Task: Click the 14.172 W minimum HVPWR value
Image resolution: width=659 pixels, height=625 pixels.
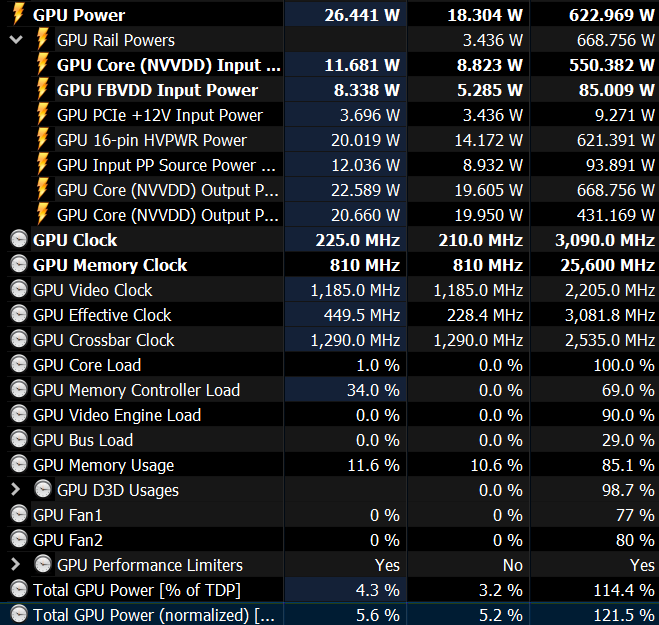Action: (x=488, y=140)
